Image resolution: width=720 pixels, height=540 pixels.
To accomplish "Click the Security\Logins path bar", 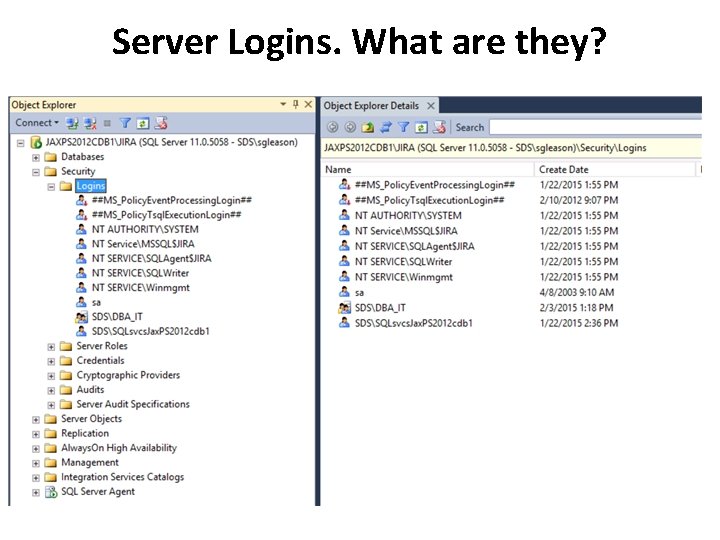I will 511,148.
